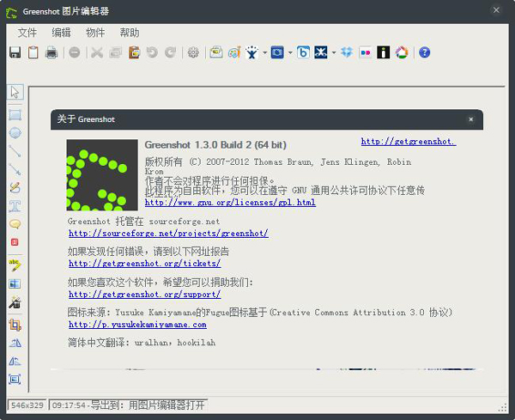Paste an element using the paste icon
The image size is (515, 420).
134,52
